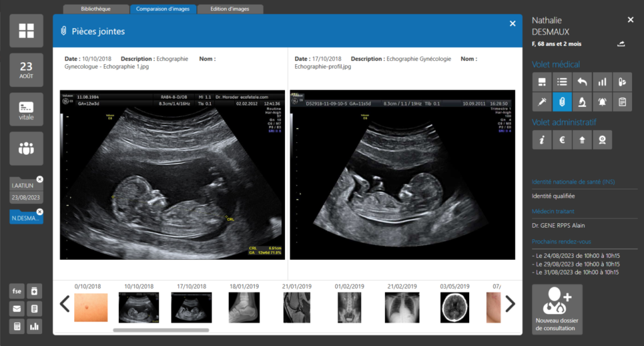
Task: Open the pills medication icon
Action: pos(622,82)
